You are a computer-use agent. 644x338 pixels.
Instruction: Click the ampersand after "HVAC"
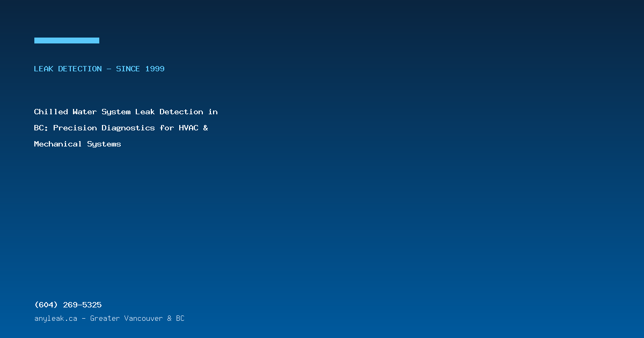(206, 128)
